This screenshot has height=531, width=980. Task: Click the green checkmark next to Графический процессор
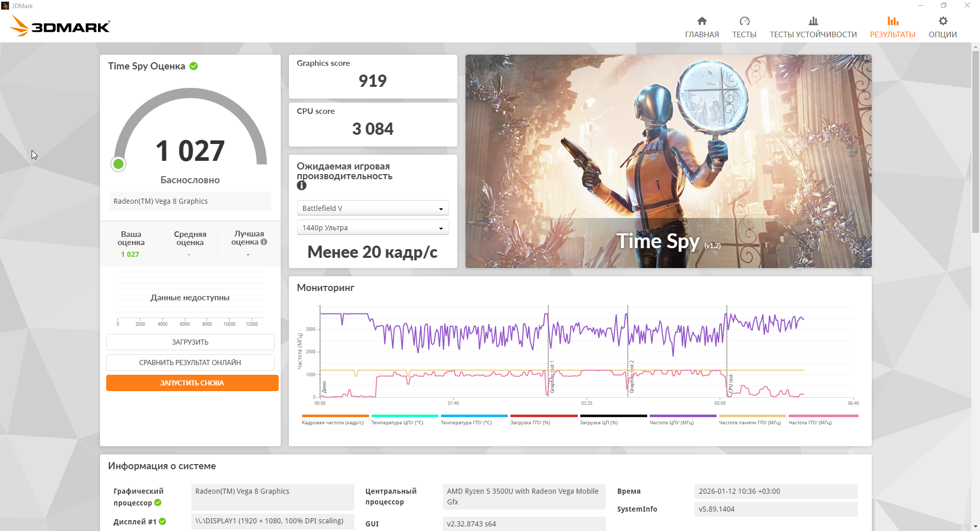point(158,503)
